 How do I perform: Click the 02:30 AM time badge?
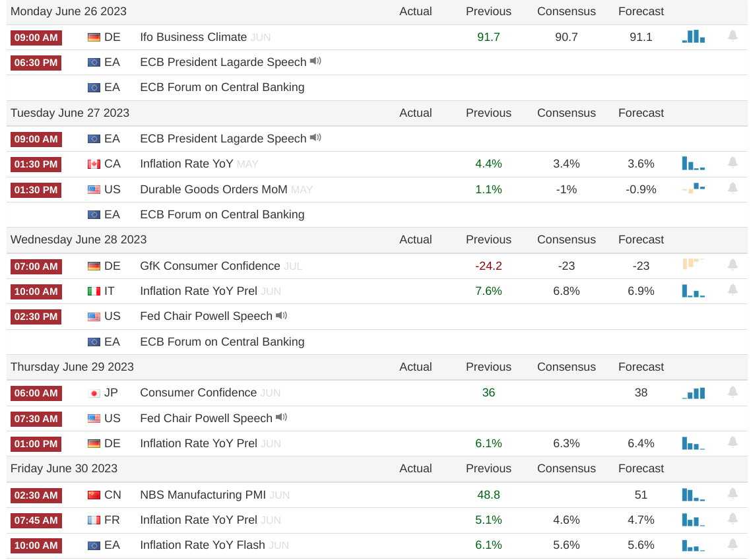(36, 495)
